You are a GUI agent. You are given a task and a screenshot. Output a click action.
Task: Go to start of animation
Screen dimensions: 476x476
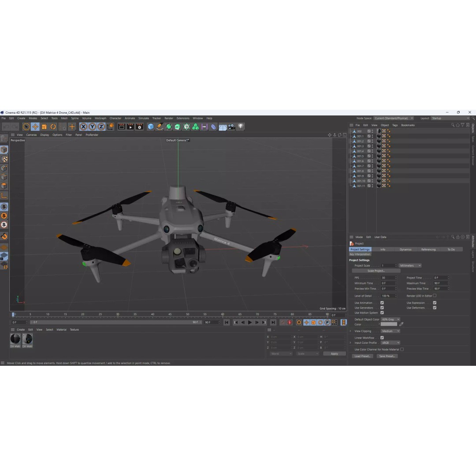pos(227,322)
